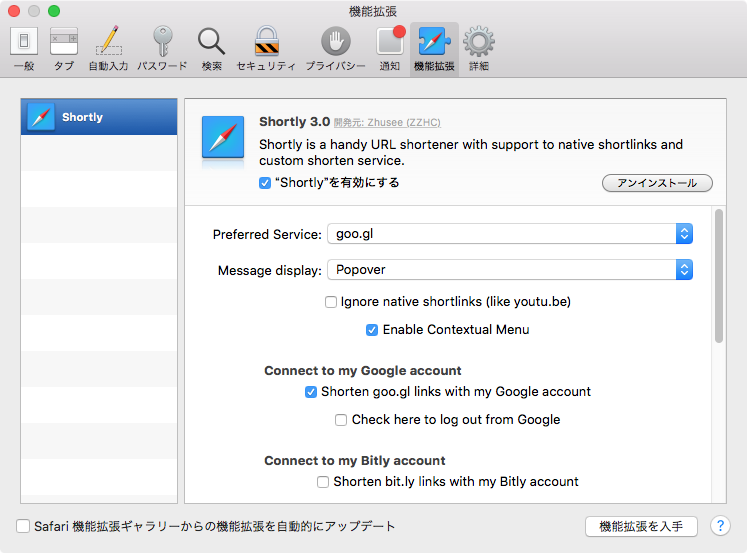Open the 自動入力 (AutoFill) preferences pane
The height and width of the screenshot is (553, 747).
point(108,48)
